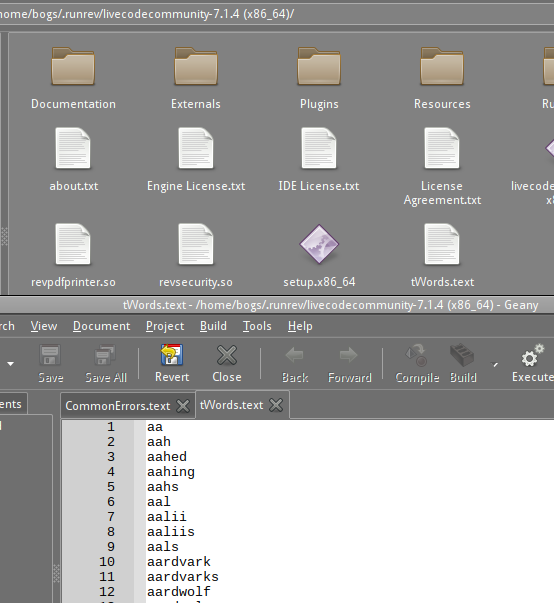Open the Help menu

click(x=300, y=326)
